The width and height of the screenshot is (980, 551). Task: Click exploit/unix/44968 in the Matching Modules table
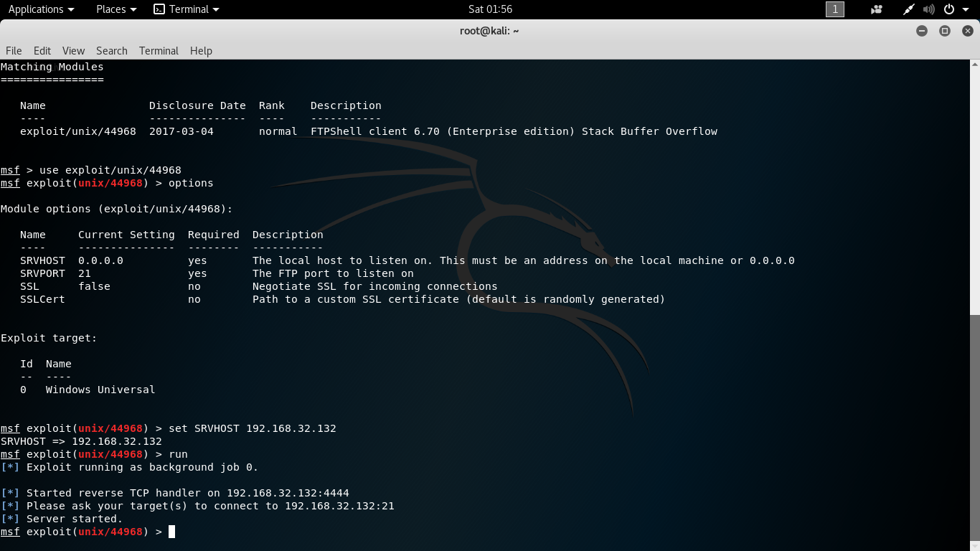[78, 131]
